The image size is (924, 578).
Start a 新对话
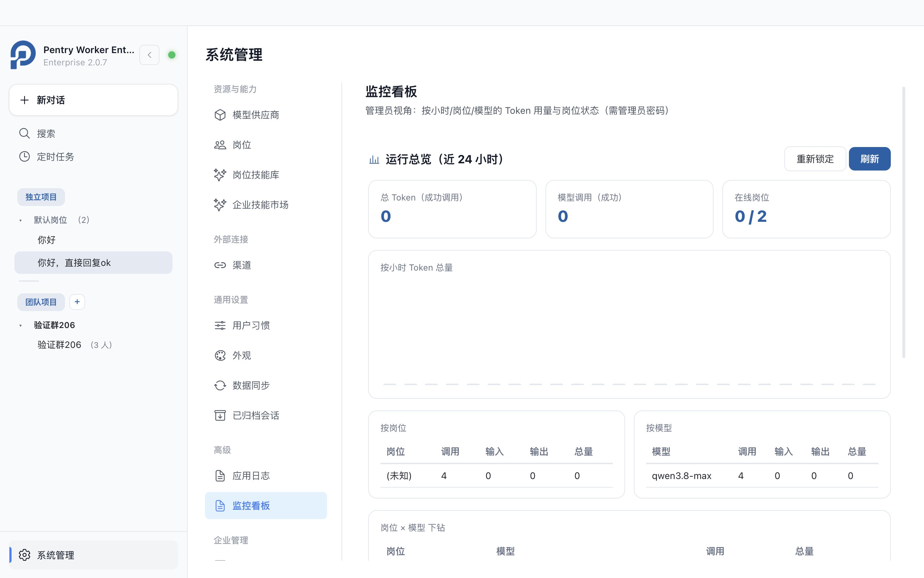click(x=93, y=100)
